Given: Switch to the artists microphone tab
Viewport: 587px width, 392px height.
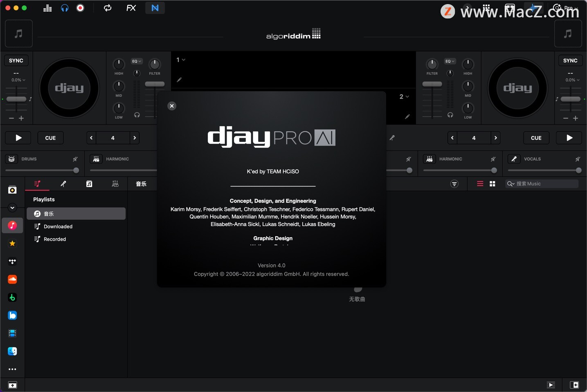Looking at the screenshot, I should tap(63, 184).
